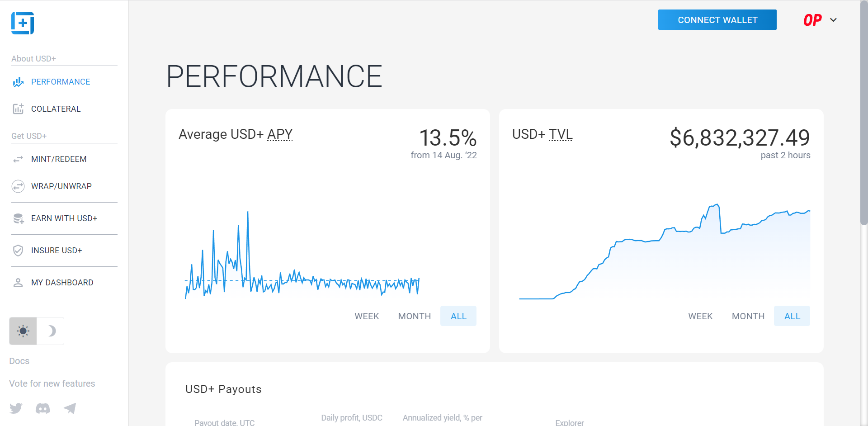Enable light theme with the sun toggle
The image size is (868, 426).
click(x=23, y=331)
